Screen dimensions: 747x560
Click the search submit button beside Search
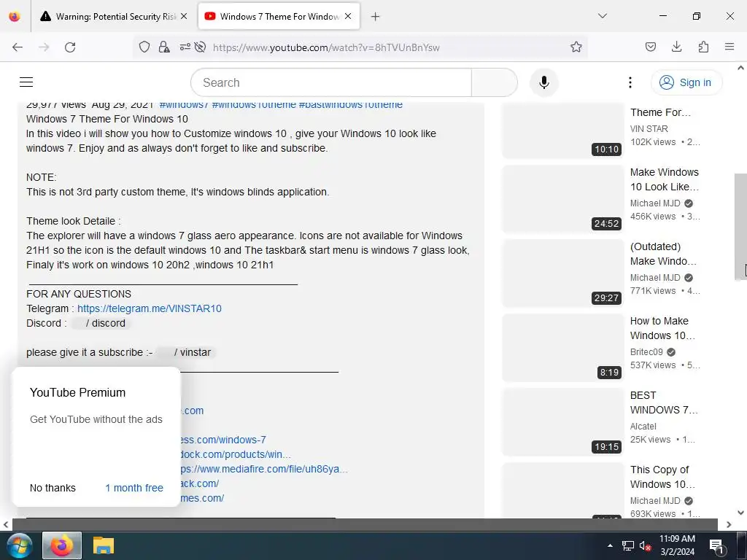[x=494, y=82]
